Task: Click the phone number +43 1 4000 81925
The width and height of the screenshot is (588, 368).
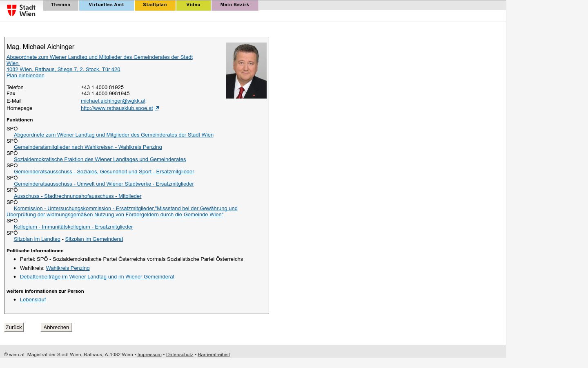Action: [102, 88]
